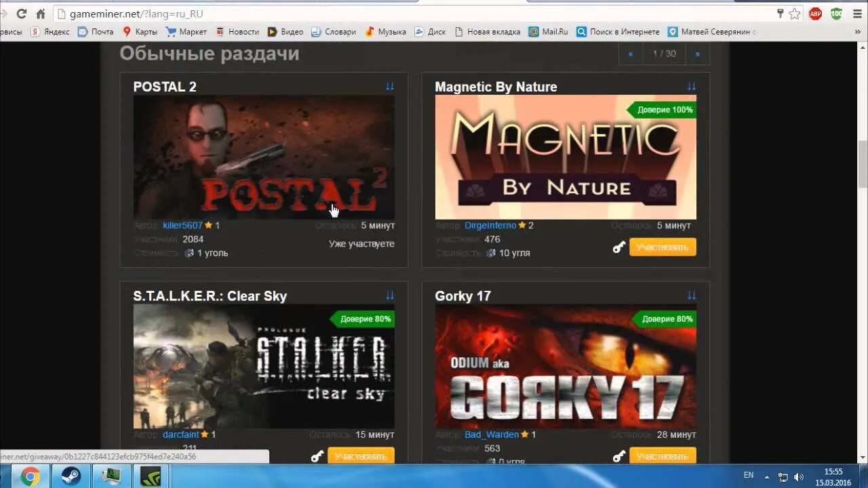The image size is (868, 488).
Task: Open the Magnetic By Nature title link
Action: (496, 87)
